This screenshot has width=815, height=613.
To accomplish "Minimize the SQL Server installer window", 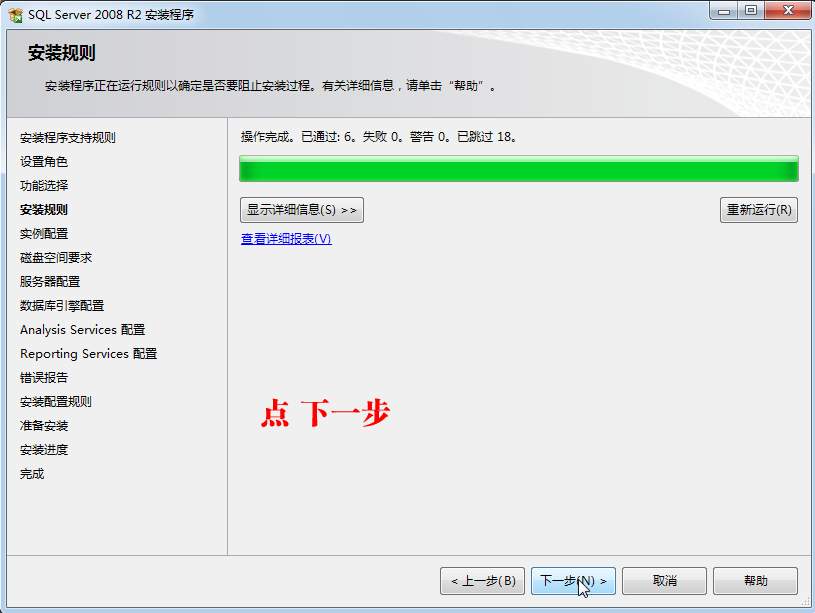I will [x=724, y=11].
